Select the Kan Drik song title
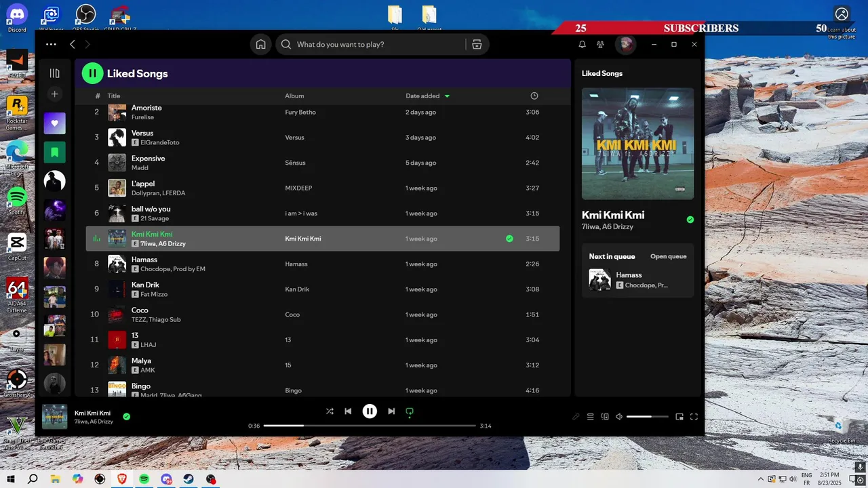This screenshot has height=488, width=868. pyautogui.click(x=145, y=285)
